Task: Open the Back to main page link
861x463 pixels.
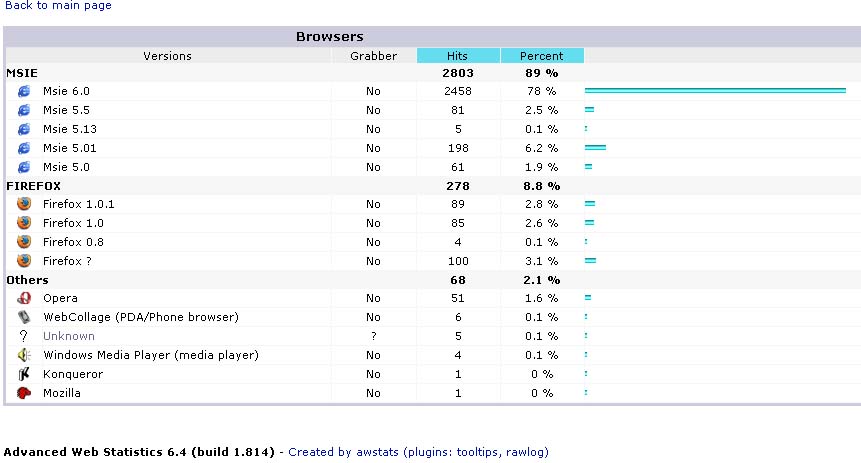Action: pyautogui.click(x=58, y=6)
